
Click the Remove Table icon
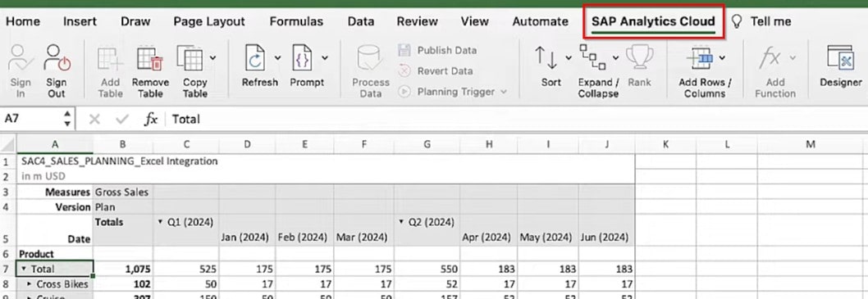click(x=150, y=59)
